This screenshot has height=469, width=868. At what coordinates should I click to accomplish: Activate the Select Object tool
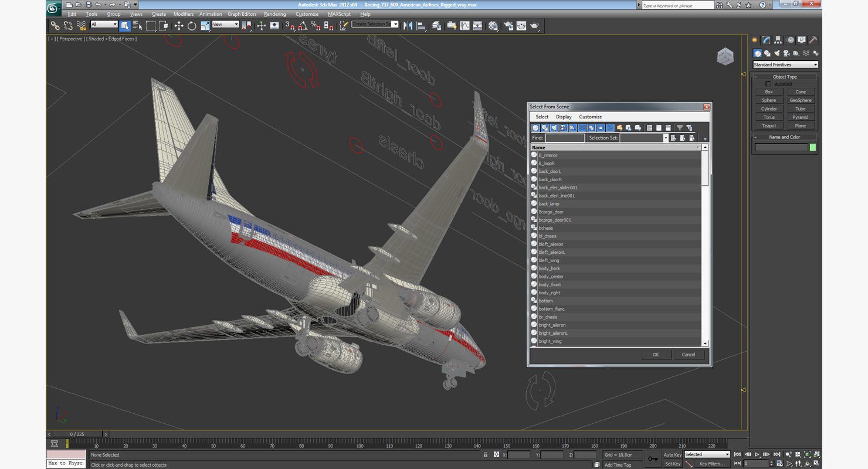click(125, 26)
